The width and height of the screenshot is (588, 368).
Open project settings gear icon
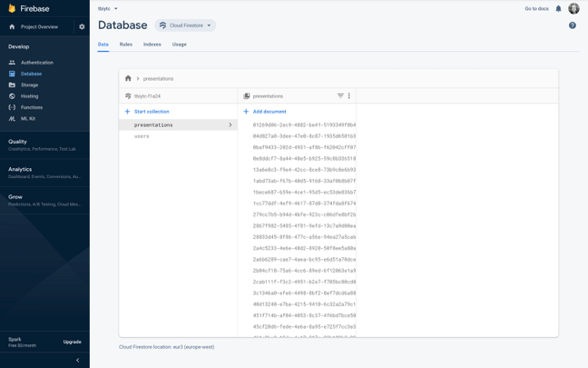pos(82,26)
